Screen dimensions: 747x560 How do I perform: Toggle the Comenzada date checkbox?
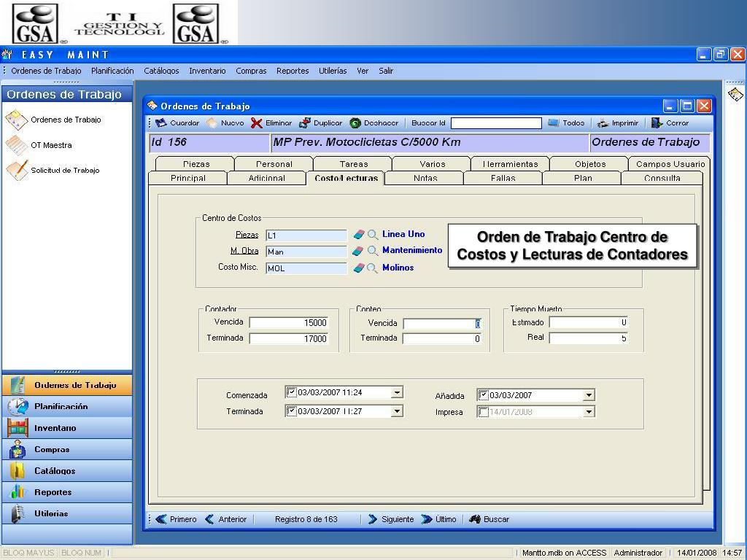coord(291,392)
